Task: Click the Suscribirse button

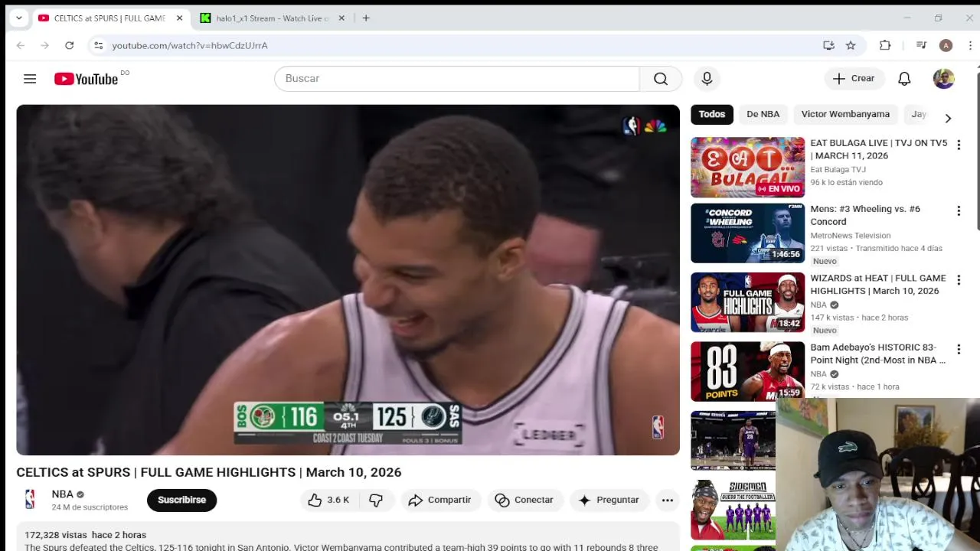Action: tap(181, 500)
